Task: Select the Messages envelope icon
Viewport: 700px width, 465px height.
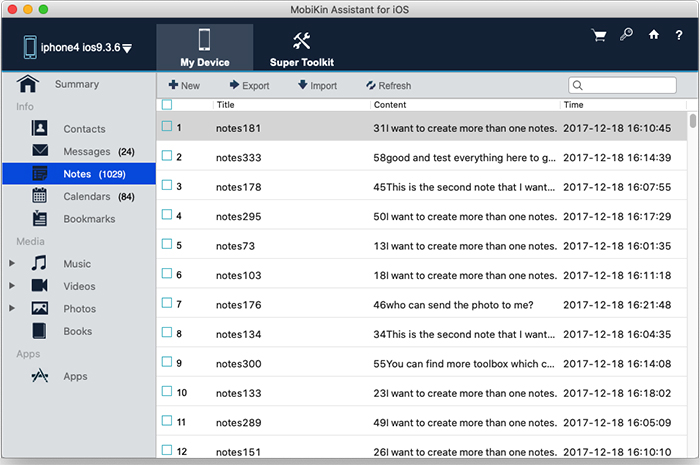Action: click(x=40, y=150)
